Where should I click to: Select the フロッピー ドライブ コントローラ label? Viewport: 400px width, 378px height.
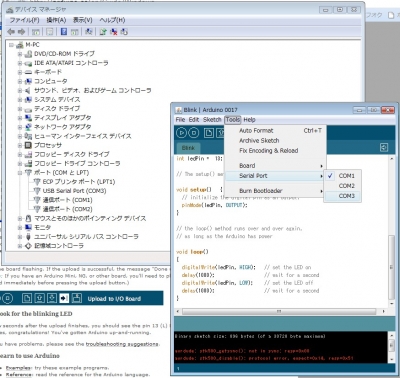(x=77, y=163)
